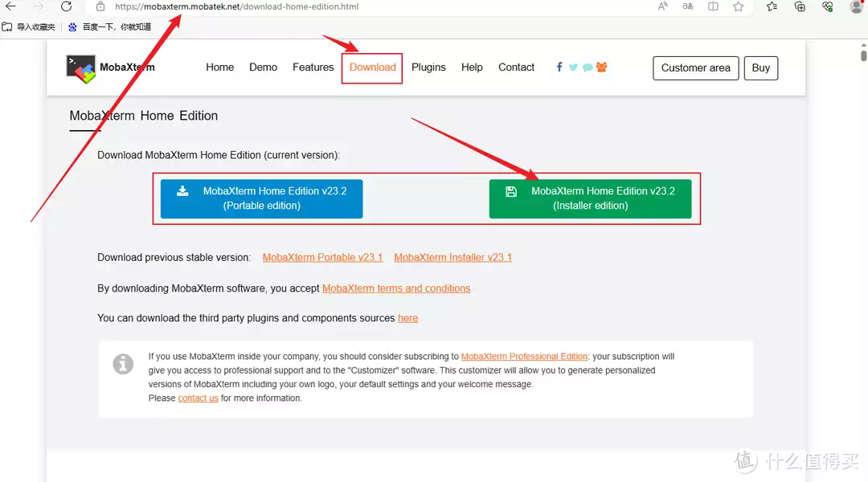Open the translate page icon
868x482 pixels.
pos(687,6)
